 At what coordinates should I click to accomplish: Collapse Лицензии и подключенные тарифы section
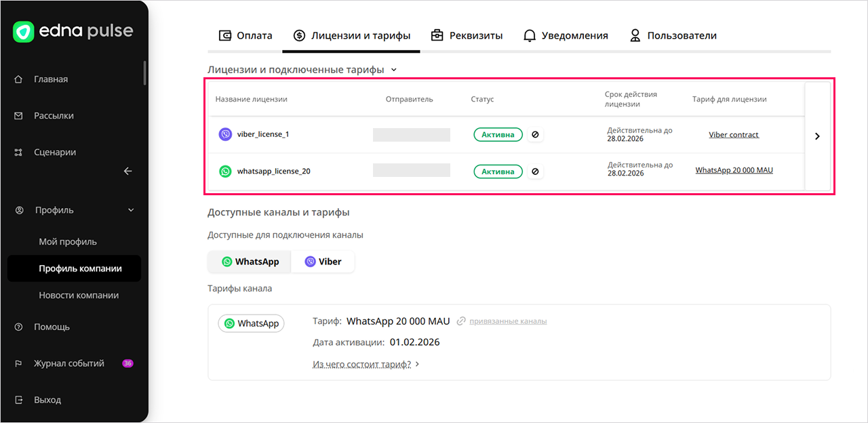(394, 70)
